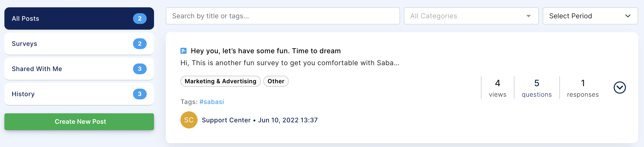644x147 pixels.
Task: Click the survey type icon beside post title
Action: point(183,51)
